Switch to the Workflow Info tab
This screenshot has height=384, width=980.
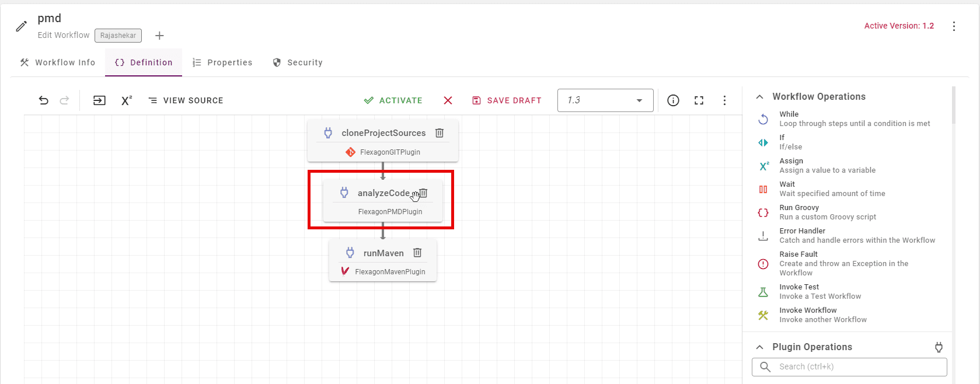pos(57,62)
